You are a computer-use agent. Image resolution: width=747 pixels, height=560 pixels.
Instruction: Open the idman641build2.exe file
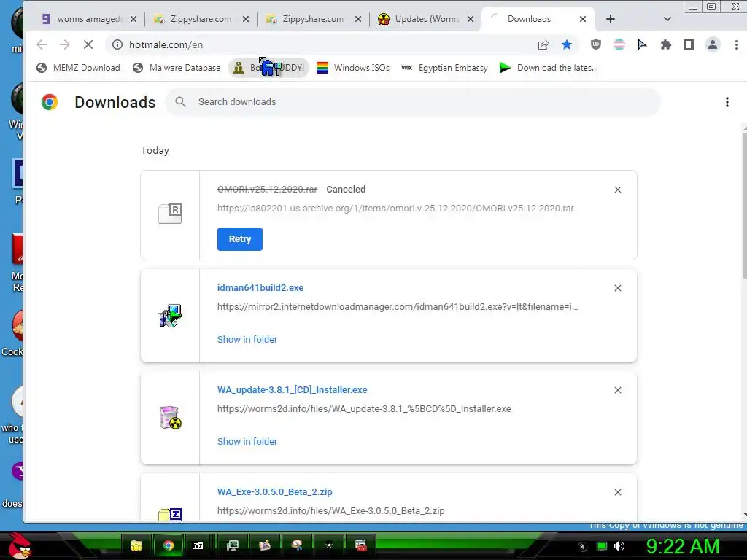pyautogui.click(x=260, y=287)
